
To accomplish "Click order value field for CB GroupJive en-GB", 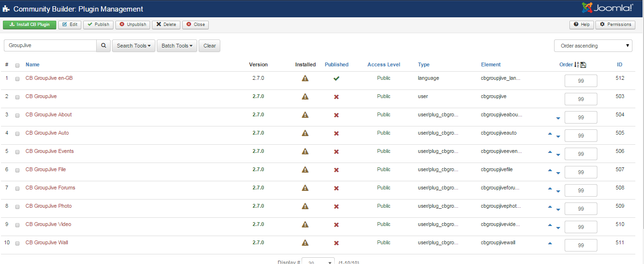I will point(581,81).
